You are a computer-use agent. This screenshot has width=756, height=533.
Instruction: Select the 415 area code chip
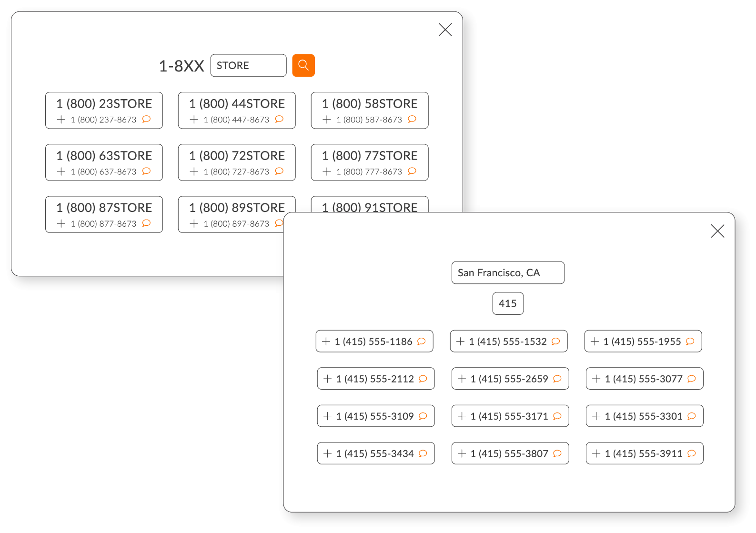507,303
